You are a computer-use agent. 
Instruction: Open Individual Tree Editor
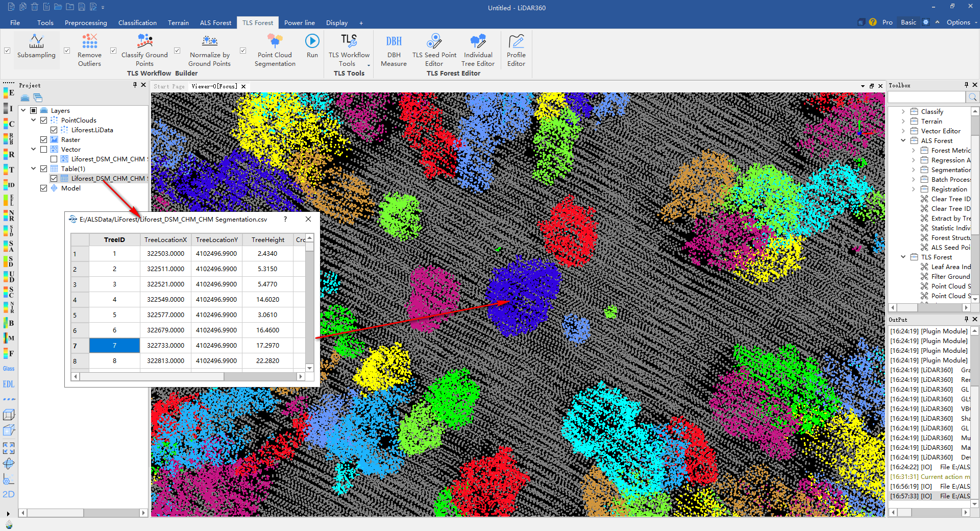[478, 50]
